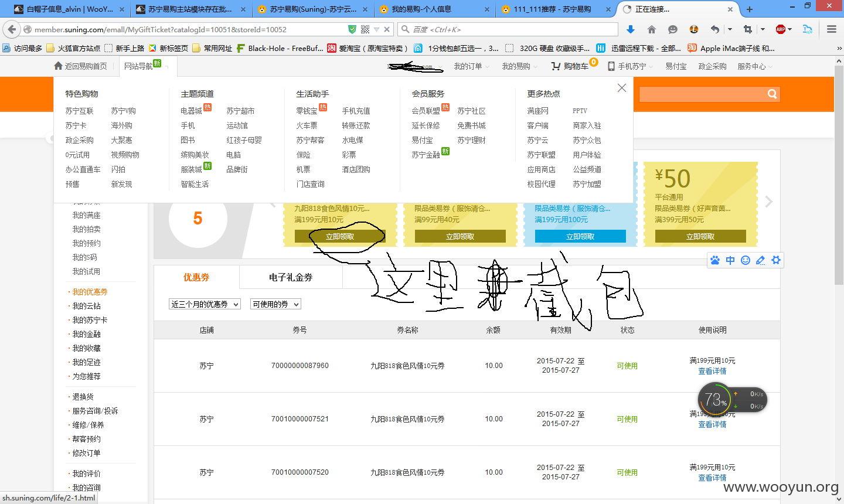Click the shopping cart 购物车 icon
Screen dimensions: 844x504
[555, 66]
